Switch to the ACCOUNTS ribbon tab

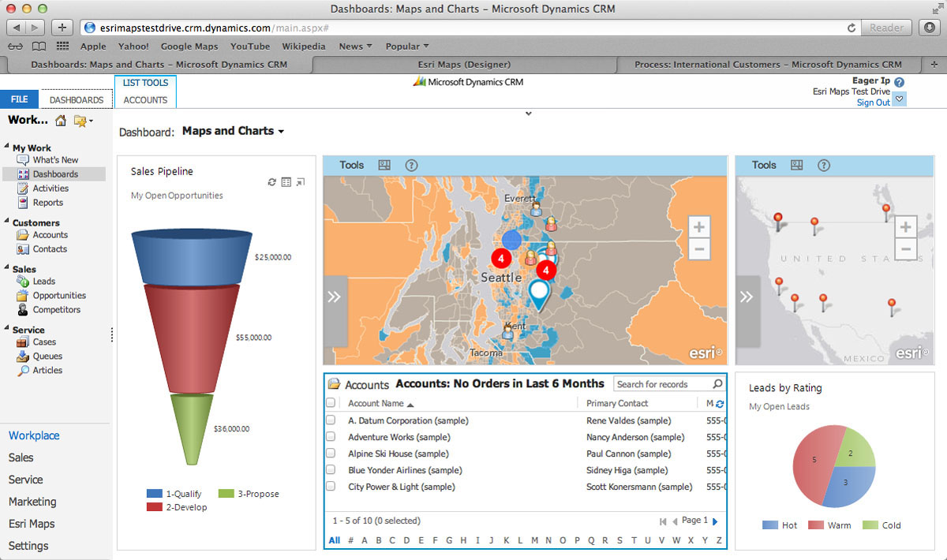(x=145, y=100)
